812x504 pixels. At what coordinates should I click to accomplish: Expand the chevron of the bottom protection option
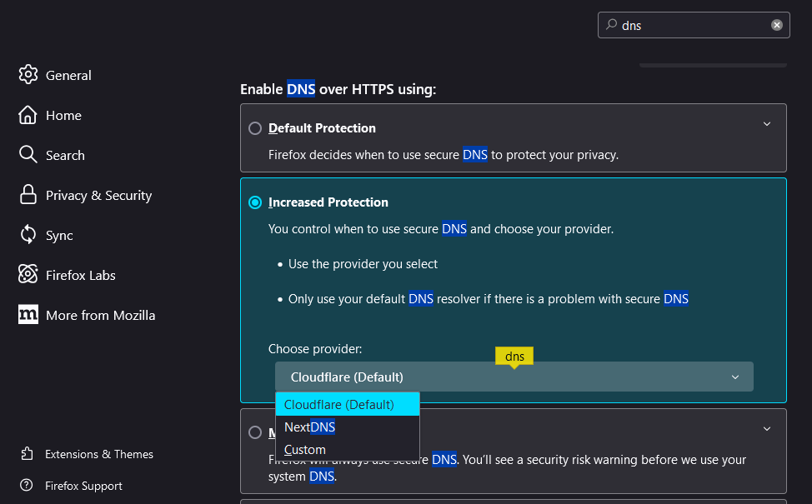pyautogui.click(x=767, y=428)
